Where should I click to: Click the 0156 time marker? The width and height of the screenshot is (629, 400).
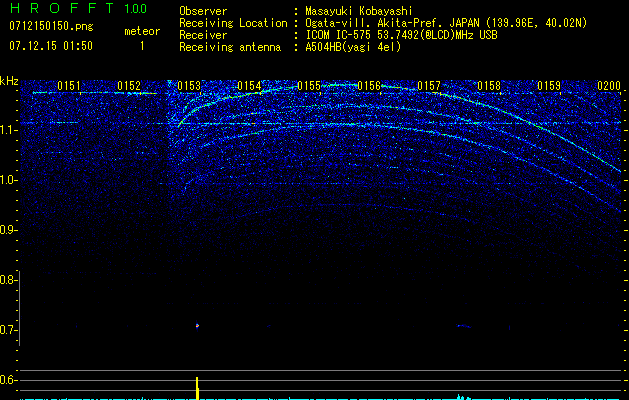[x=369, y=86]
